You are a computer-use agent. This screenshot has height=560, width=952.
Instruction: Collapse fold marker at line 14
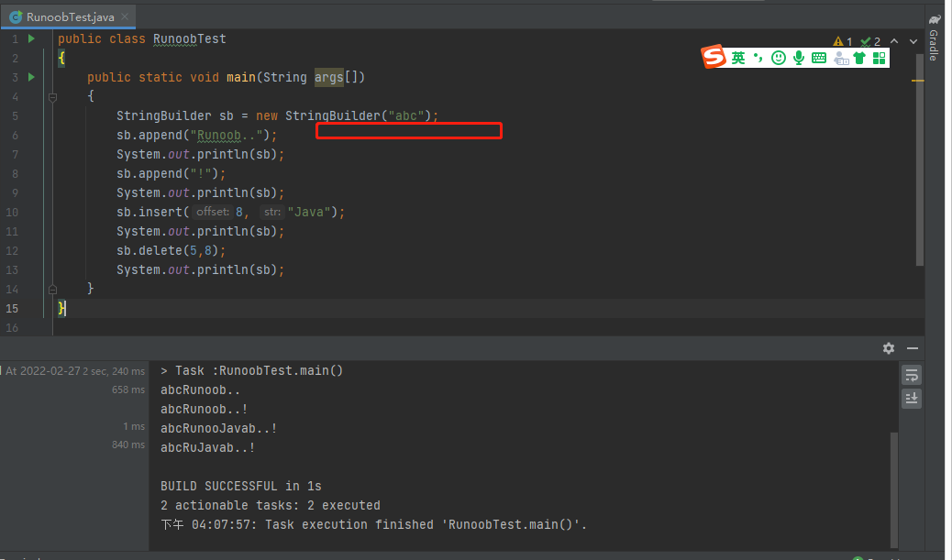(53, 290)
